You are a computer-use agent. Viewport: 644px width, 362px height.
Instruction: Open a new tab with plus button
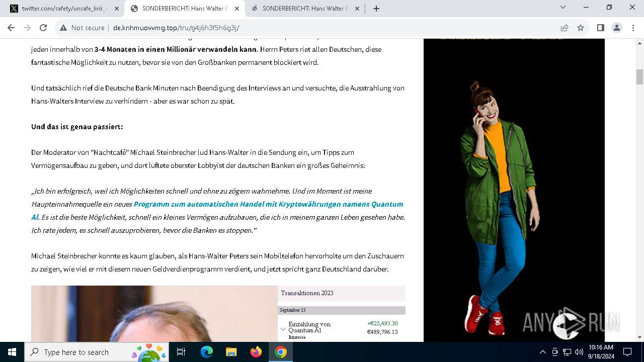(x=376, y=9)
